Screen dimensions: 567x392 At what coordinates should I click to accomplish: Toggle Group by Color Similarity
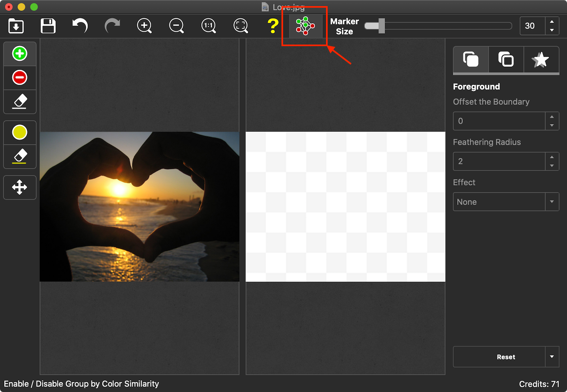tap(304, 26)
